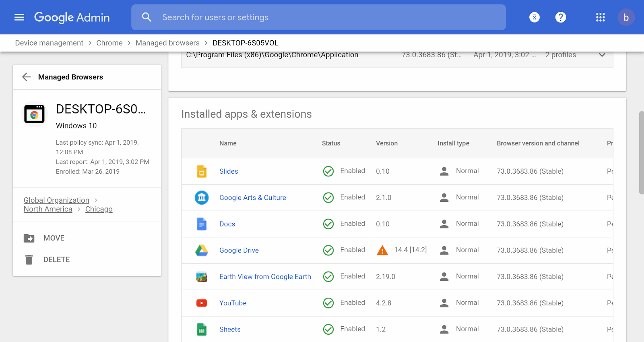Open the main hamburger menu

[19, 17]
